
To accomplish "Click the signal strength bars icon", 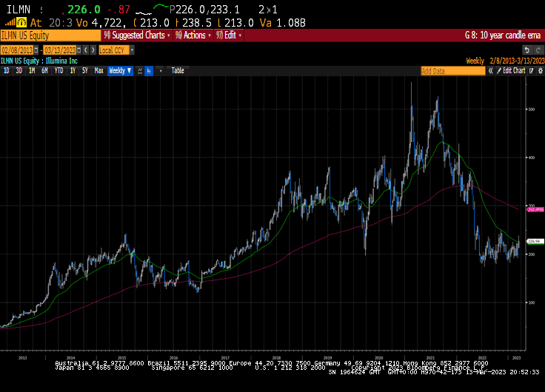I will (x=10, y=23).
